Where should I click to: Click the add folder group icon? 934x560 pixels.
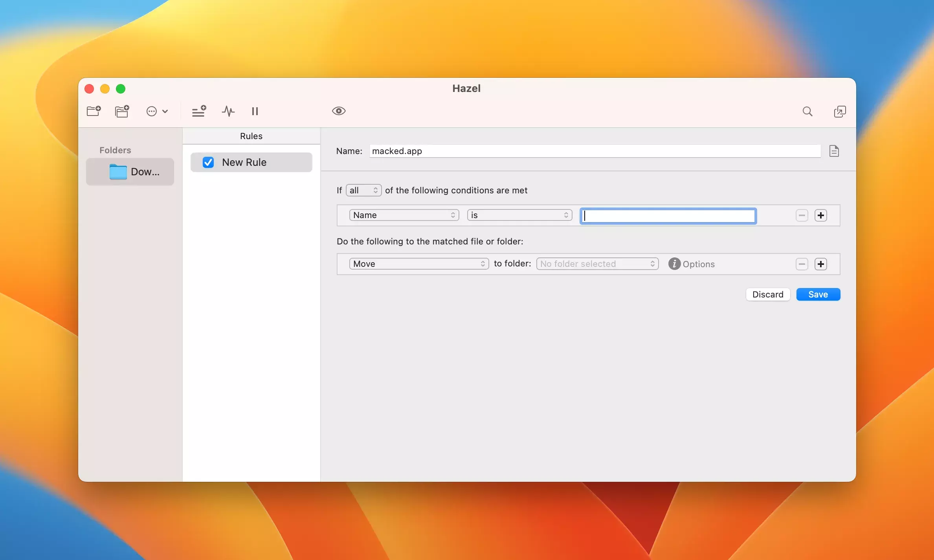pos(122,111)
